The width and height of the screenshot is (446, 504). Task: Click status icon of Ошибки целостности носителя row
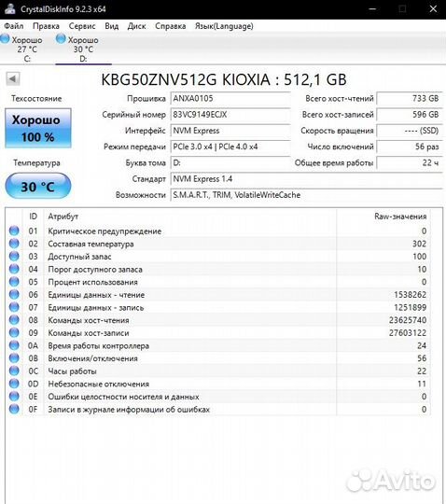point(14,397)
